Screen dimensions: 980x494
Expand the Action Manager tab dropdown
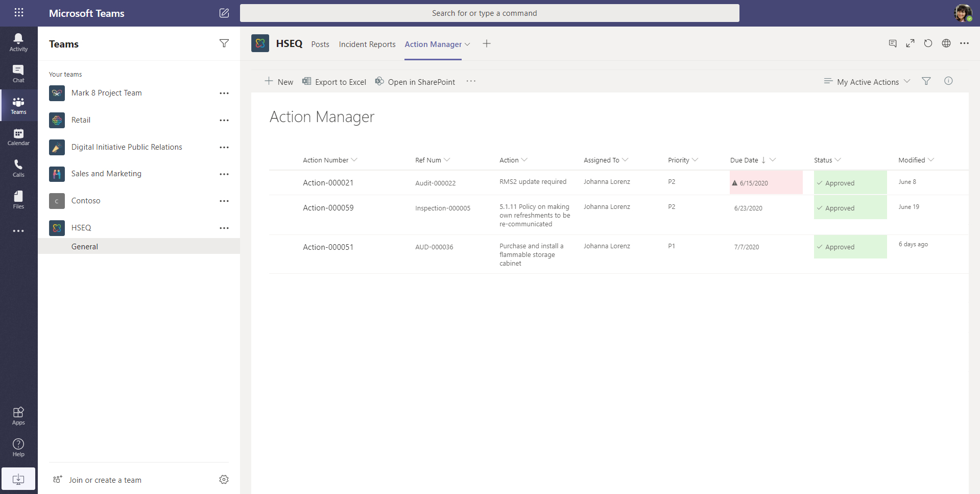(467, 44)
